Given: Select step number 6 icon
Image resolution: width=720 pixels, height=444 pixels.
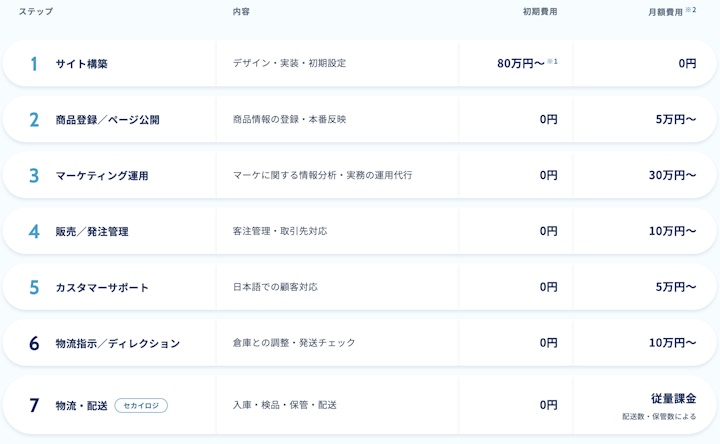Looking at the screenshot, I should click(34, 343).
